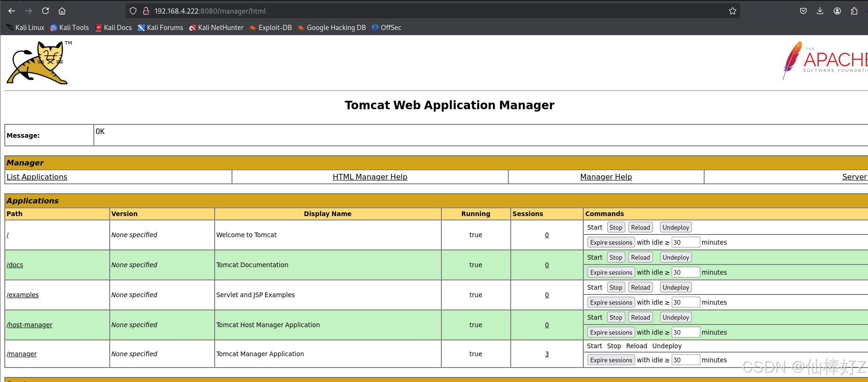Image resolution: width=868 pixels, height=382 pixels.
Task: Open the /docs application link
Action: pyautogui.click(x=15, y=265)
